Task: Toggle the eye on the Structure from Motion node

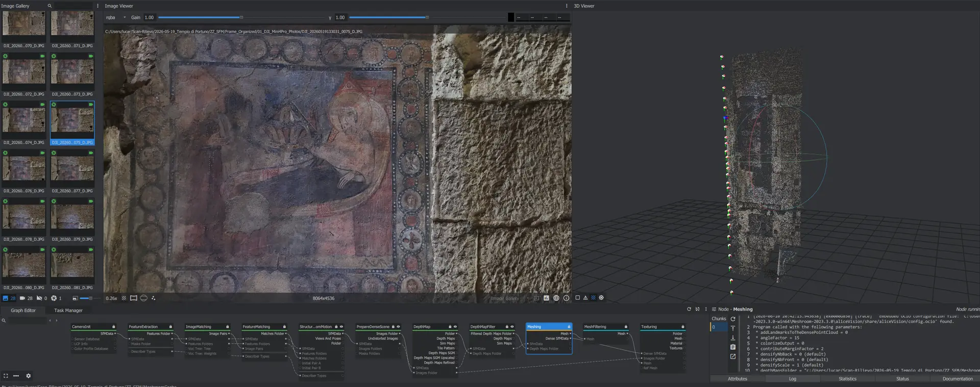Action: [x=341, y=327]
